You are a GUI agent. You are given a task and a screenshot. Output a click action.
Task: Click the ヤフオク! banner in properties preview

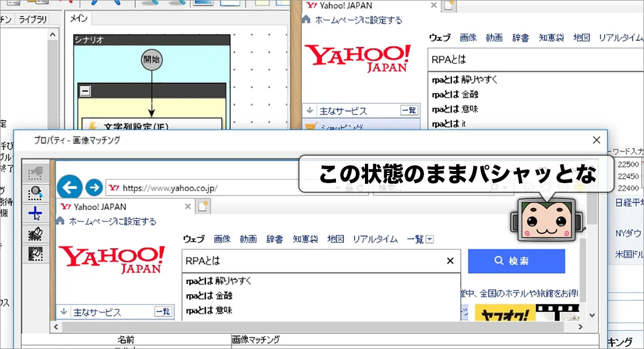coord(505,313)
